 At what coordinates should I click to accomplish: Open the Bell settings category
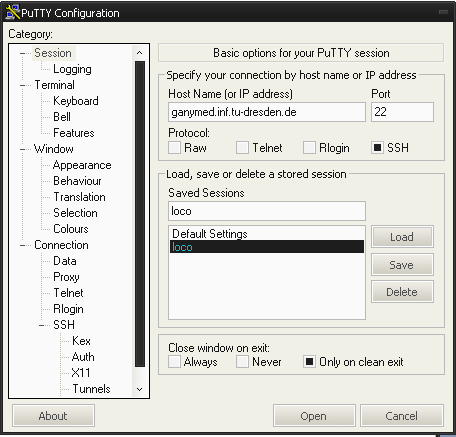click(62, 117)
